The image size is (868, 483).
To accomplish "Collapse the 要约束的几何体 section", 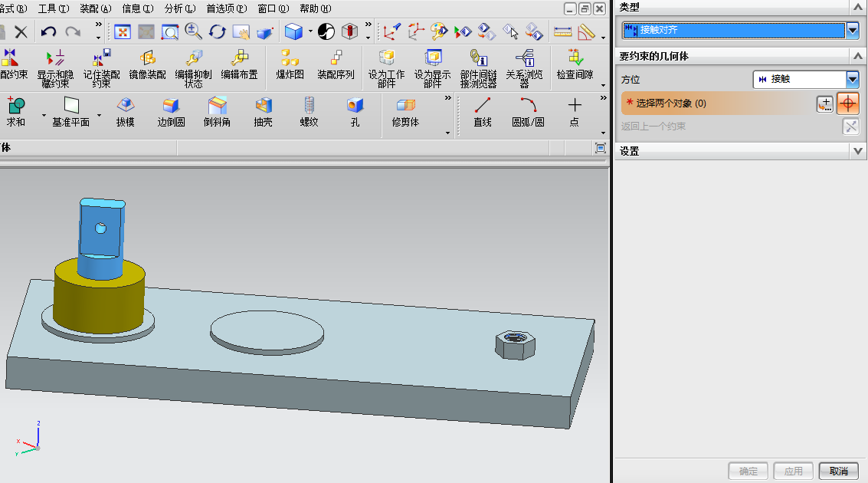I will (x=858, y=57).
